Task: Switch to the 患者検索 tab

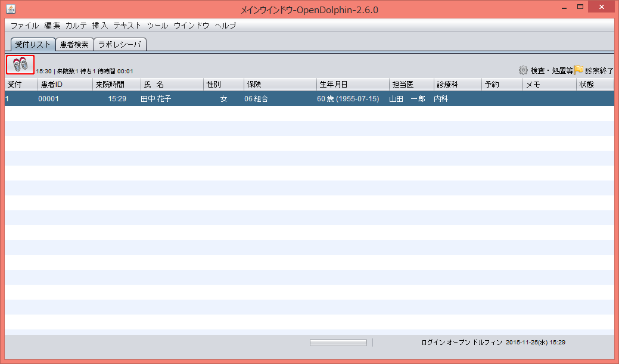Action: [74, 43]
